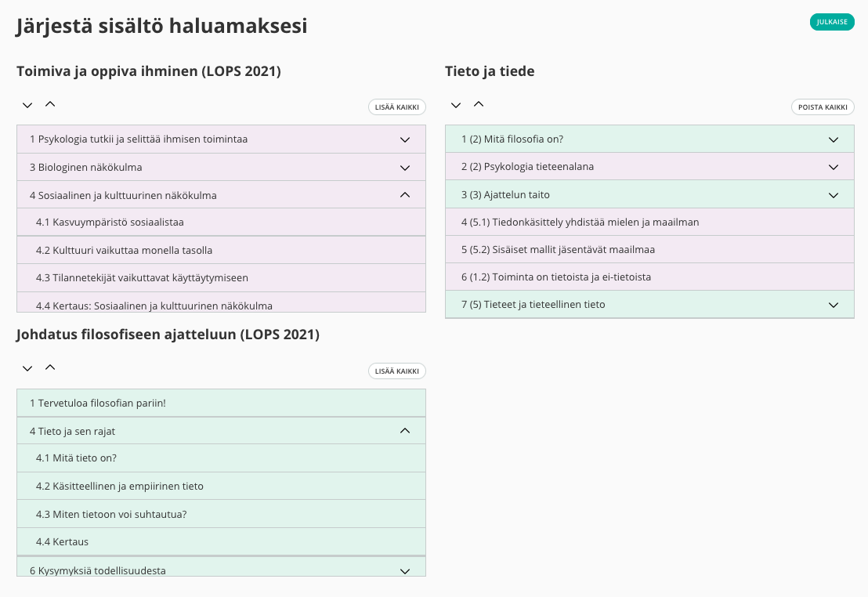Viewport: 868px width, 597px height.
Task: Click the Julkaise publish button
Action: pyautogui.click(x=831, y=22)
